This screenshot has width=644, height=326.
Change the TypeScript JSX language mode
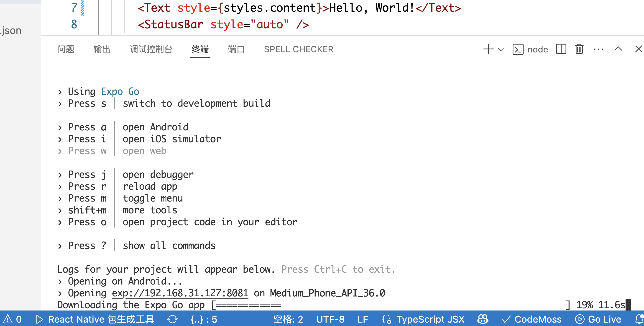(430, 319)
